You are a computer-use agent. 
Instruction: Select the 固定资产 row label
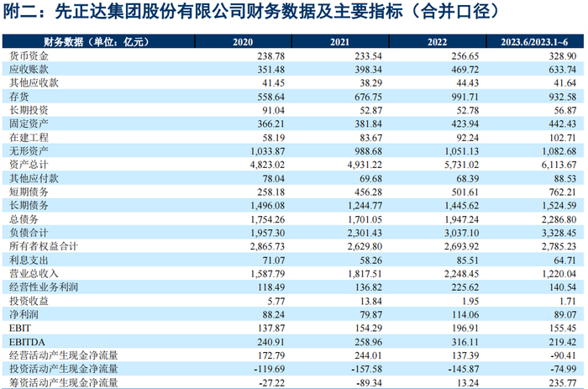click(29, 124)
